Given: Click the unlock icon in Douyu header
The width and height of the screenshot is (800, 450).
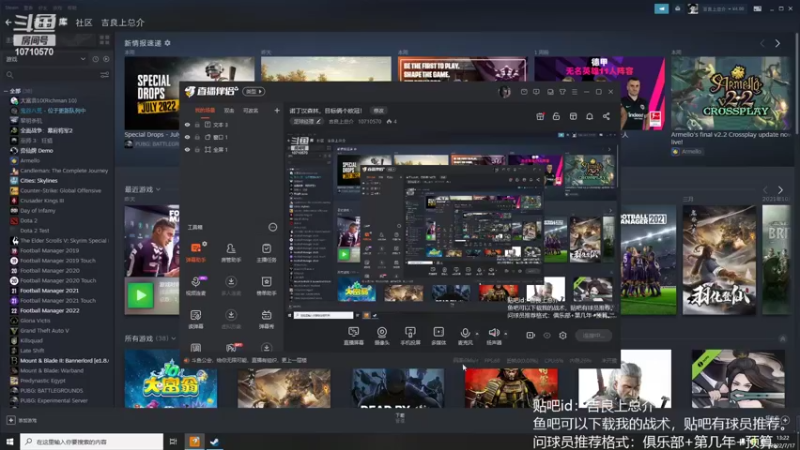Looking at the screenshot, I should coord(556,116).
